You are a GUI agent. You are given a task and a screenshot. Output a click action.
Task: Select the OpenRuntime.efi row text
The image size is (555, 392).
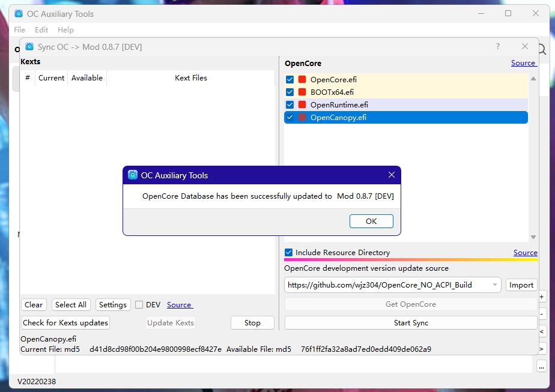(x=339, y=104)
